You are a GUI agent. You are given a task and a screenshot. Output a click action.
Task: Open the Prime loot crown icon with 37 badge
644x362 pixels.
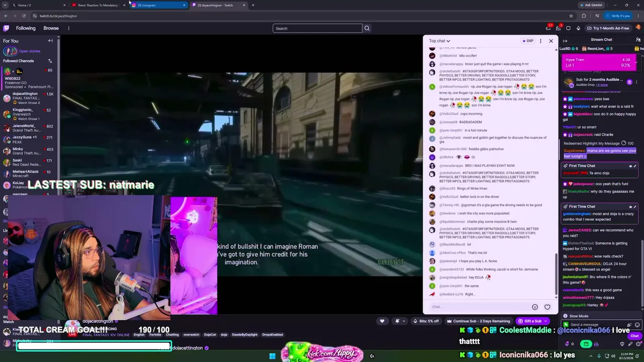click(548, 28)
